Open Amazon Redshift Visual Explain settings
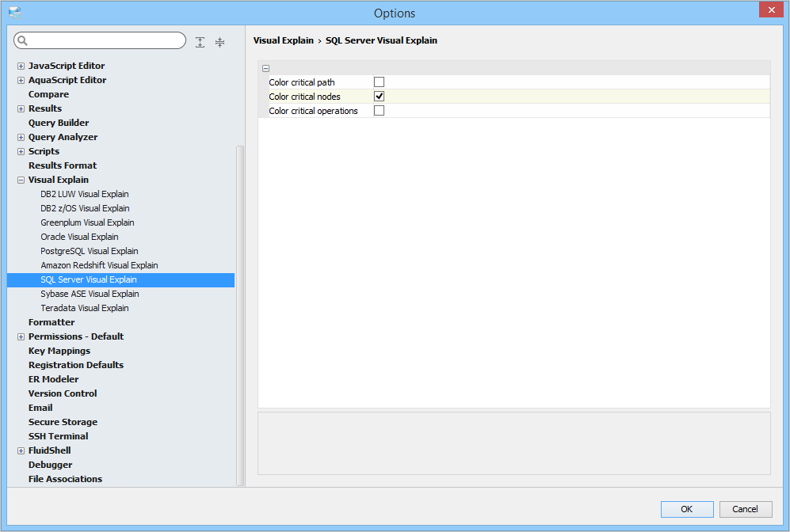The width and height of the screenshot is (790, 532). (x=99, y=265)
